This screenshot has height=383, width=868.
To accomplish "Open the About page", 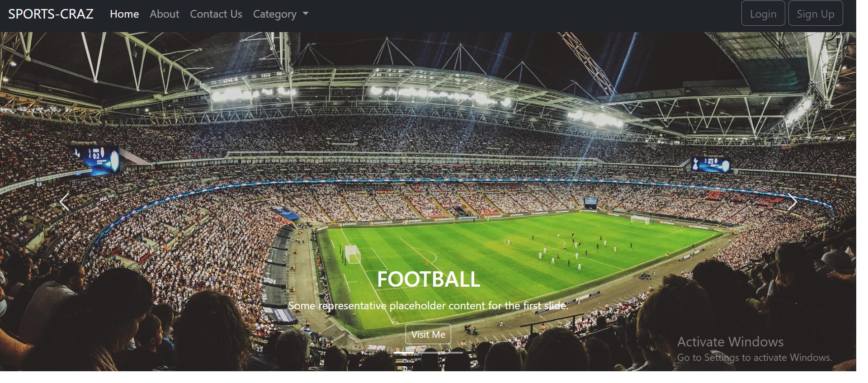I will pos(165,14).
